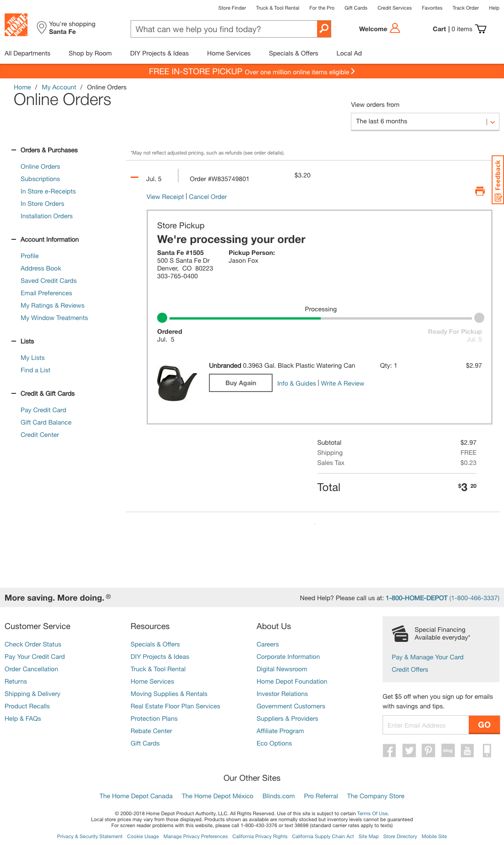Click the Cancel Order link

[208, 197]
